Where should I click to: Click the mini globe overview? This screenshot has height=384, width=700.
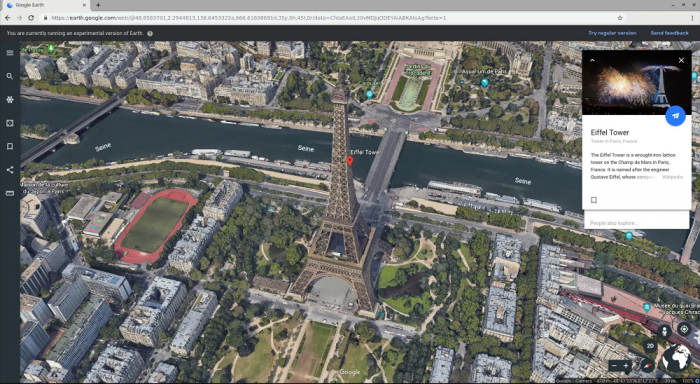pyautogui.click(x=676, y=358)
